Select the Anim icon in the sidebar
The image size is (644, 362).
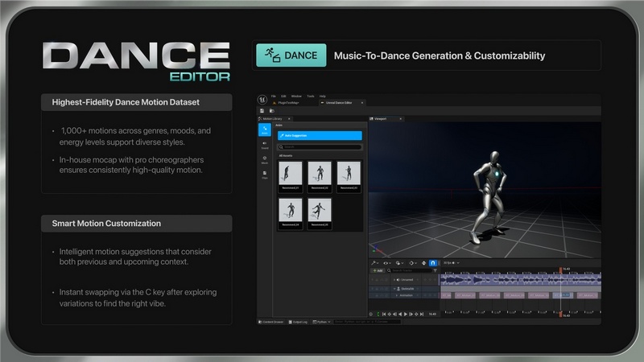click(x=265, y=130)
